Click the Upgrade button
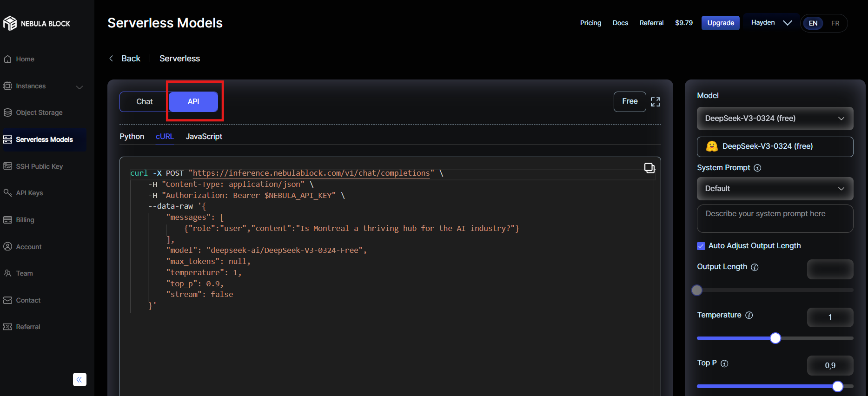This screenshot has width=868, height=396. 720,23
